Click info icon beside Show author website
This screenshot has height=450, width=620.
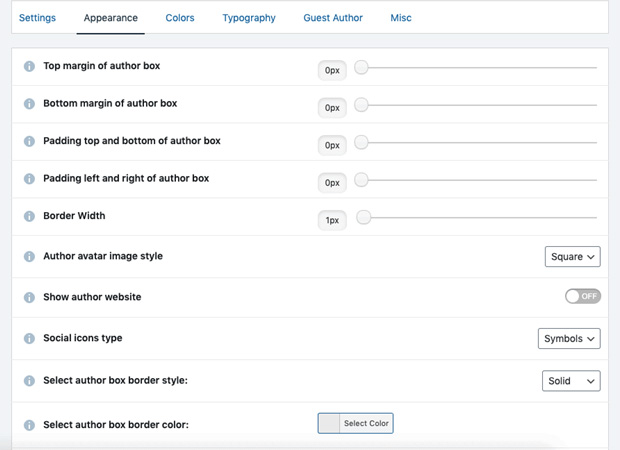(x=29, y=298)
